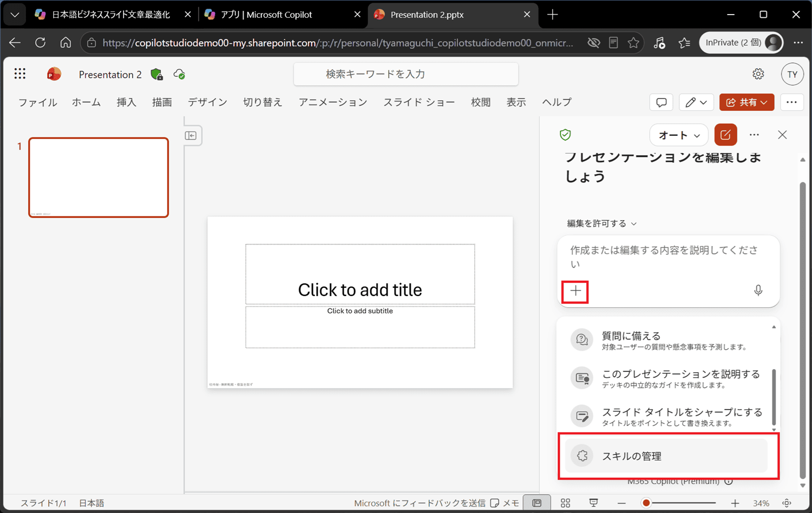Toggle normal view in status bar

tap(537, 503)
